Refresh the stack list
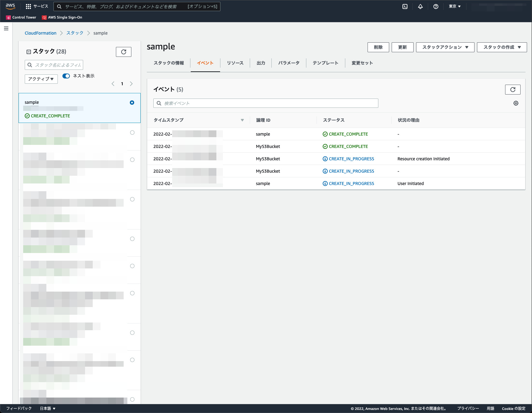Image resolution: width=532 pixels, height=413 pixels. coord(124,52)
